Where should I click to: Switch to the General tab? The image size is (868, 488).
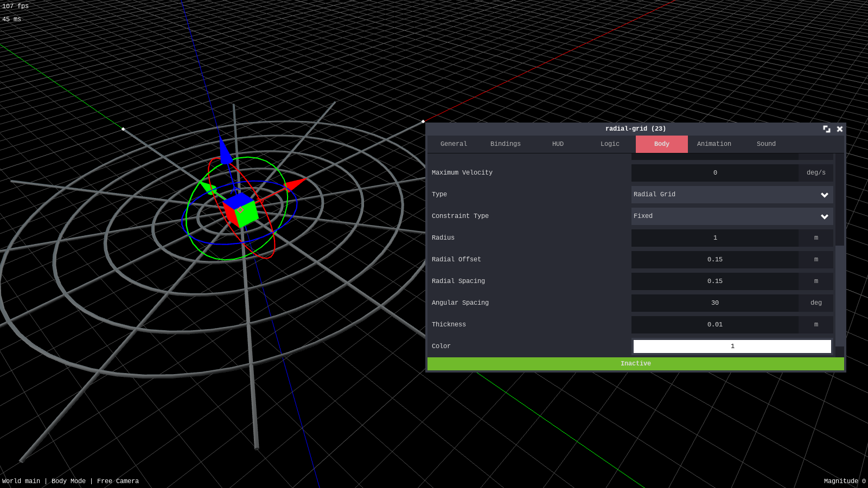(454, 144)
